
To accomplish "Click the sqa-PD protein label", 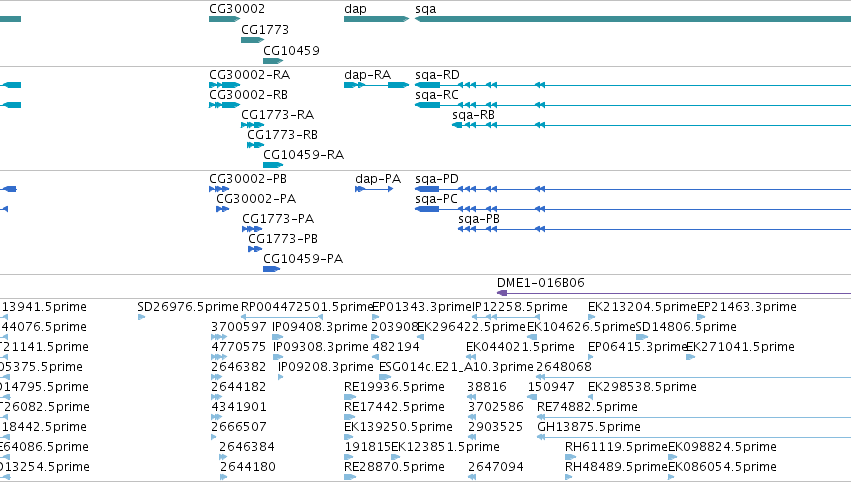I will 437,179.
